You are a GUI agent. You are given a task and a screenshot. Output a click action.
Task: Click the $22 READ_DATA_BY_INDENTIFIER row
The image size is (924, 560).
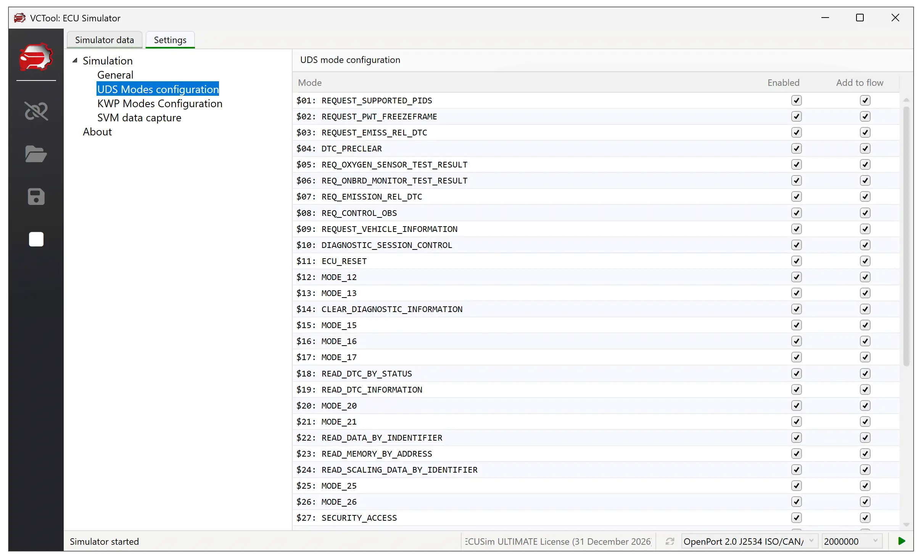382,438
